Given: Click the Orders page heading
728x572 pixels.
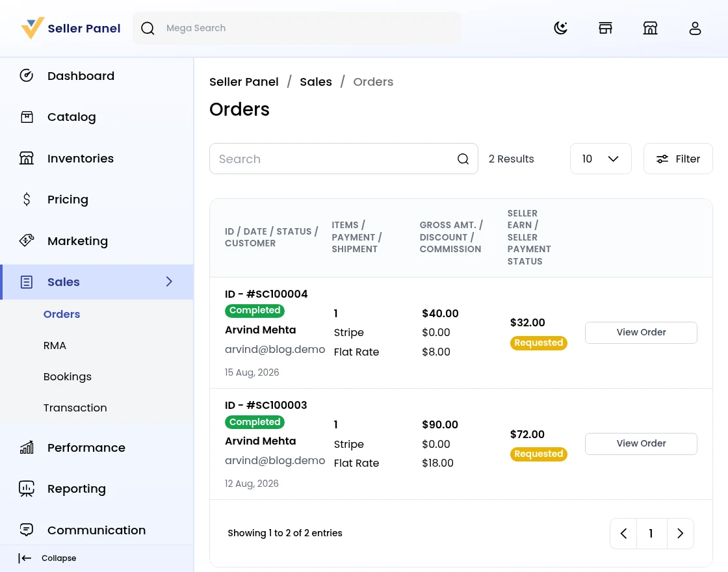Looking at the screenshot, I should point(239,110).
